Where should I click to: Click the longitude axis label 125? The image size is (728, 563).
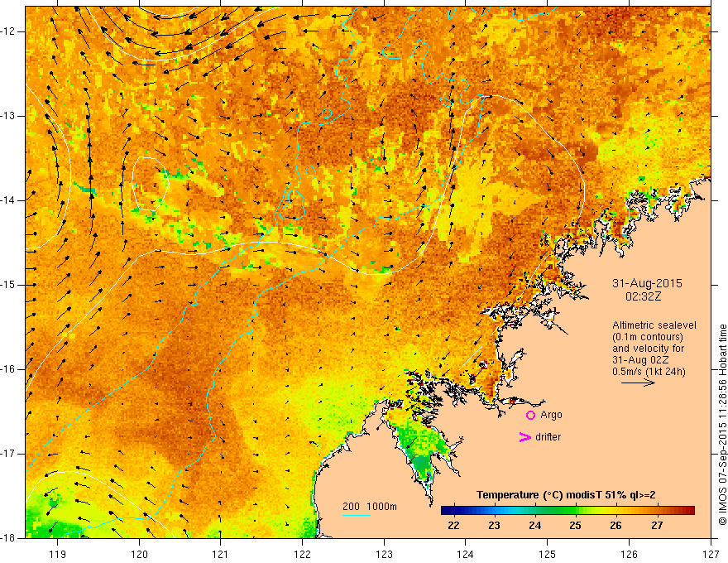tap(548, 554)
